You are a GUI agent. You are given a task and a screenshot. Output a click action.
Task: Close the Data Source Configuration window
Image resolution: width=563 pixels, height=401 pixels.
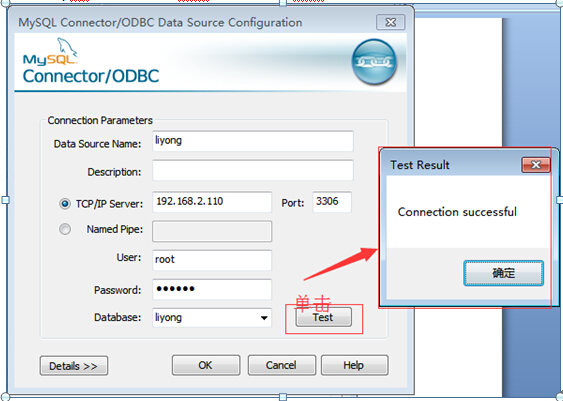pos(391,22)
